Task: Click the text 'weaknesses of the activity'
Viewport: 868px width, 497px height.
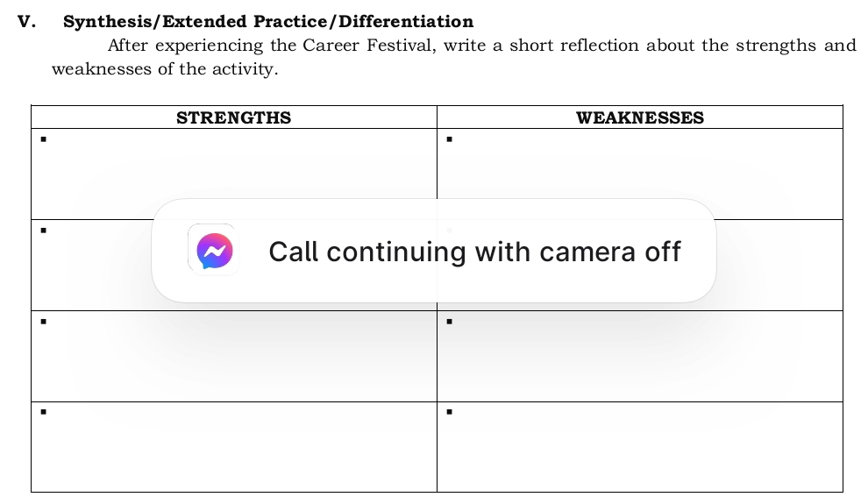Action: pyautogui.click(x=164, y=69)
